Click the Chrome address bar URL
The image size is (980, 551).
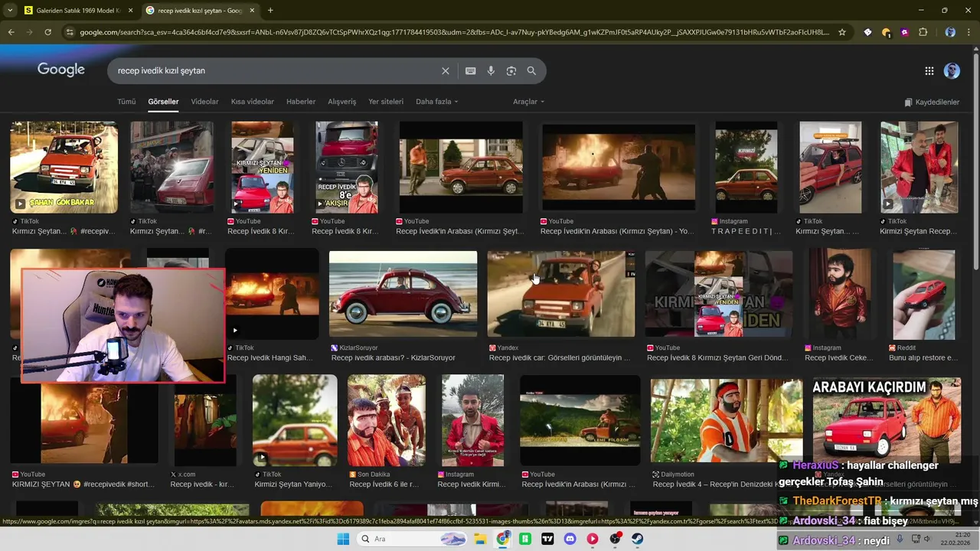[454, 32]
